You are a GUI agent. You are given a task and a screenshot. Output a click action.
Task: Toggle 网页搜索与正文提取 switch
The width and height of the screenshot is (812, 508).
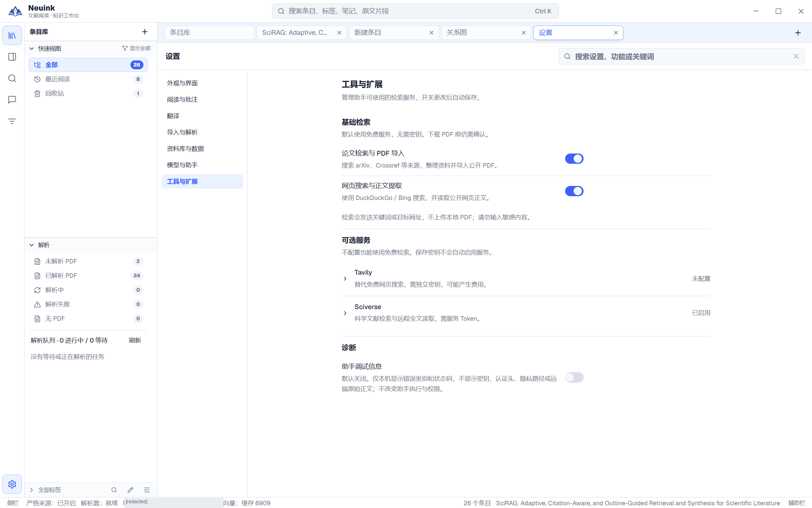[574, 191]
